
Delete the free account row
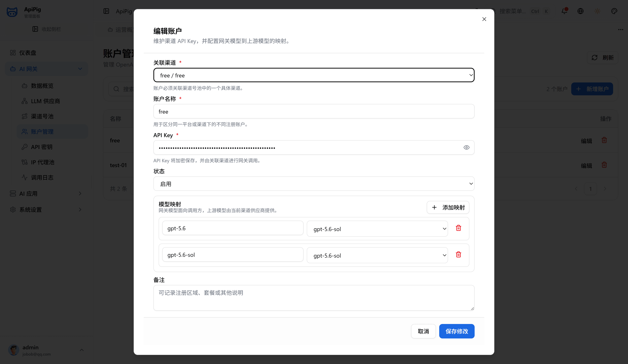point(604,140)
